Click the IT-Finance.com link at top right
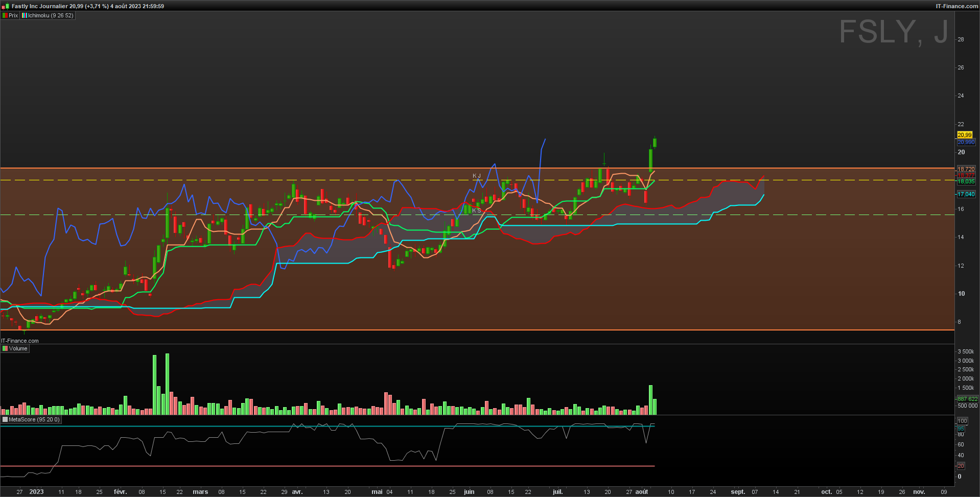Screen dimensions: 980x497 956,6
